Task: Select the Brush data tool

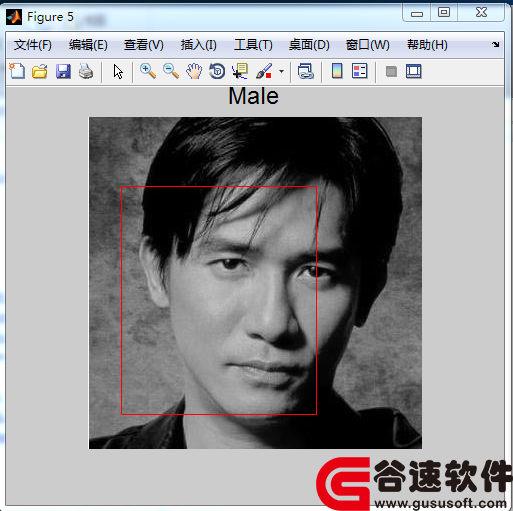Action: coord(264,71)
